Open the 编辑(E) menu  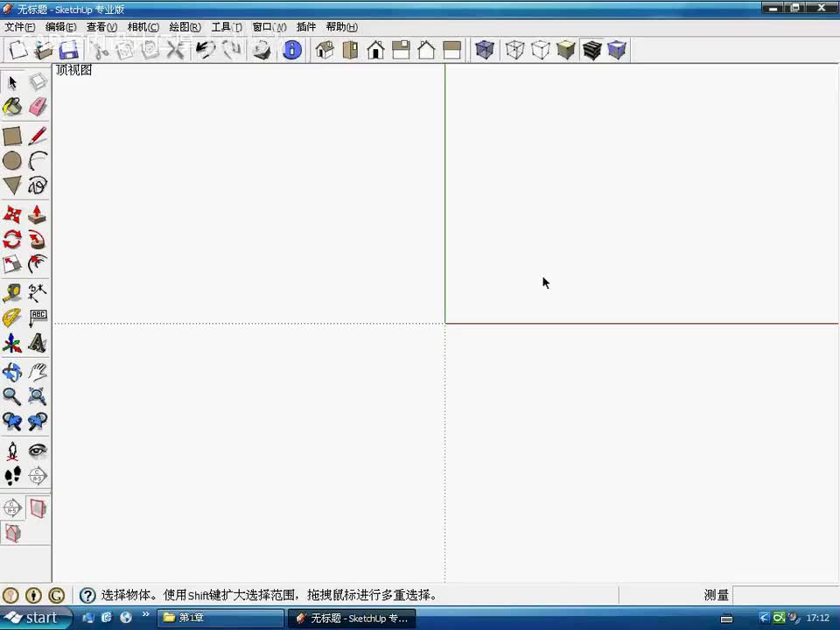click(60, 27)
